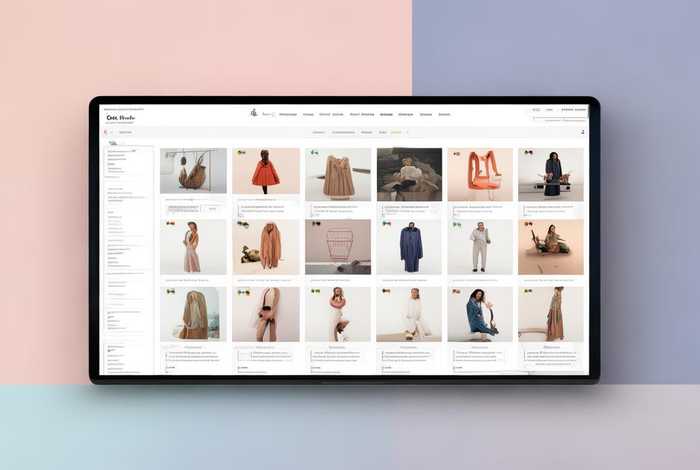Click the green highlighted filter tag in the filter bar
The image size is (700, 470).
(396, 132)
